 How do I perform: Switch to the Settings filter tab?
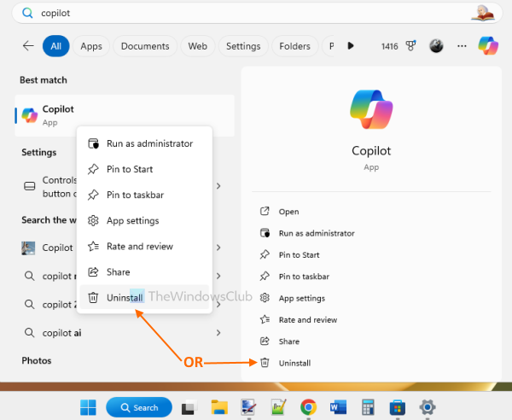click(x=243, y=46)
